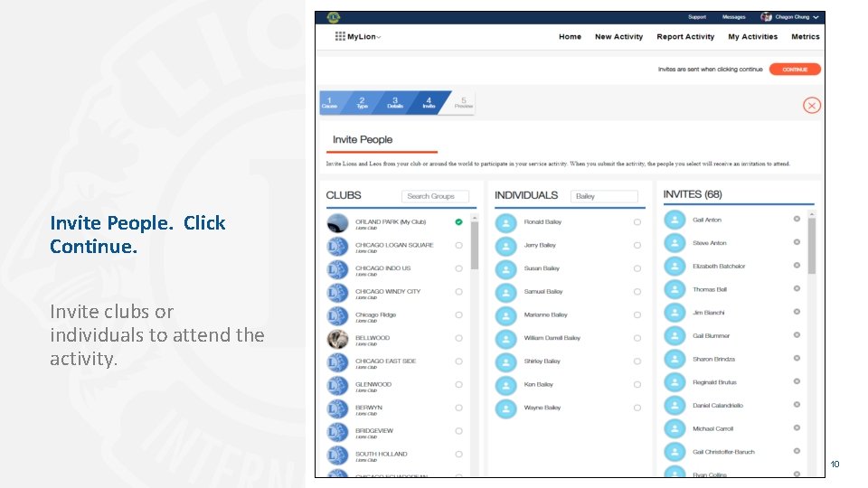Image resolution: width=868 pixels, height=488 pixels.
Task: Select Jerry Bailey radio button
Action: click(637, 245)
